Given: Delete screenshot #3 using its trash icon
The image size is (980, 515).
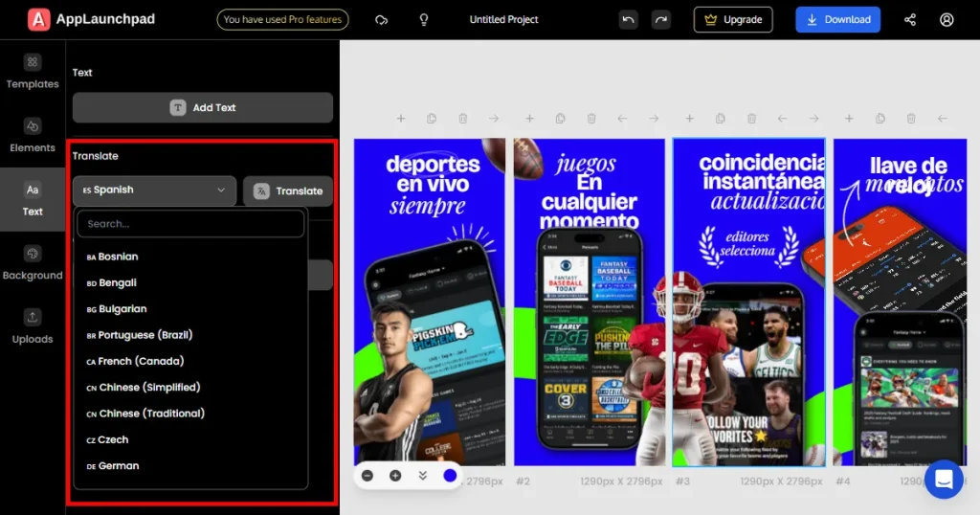Looking at the screenshot, I should click(751, 119).
